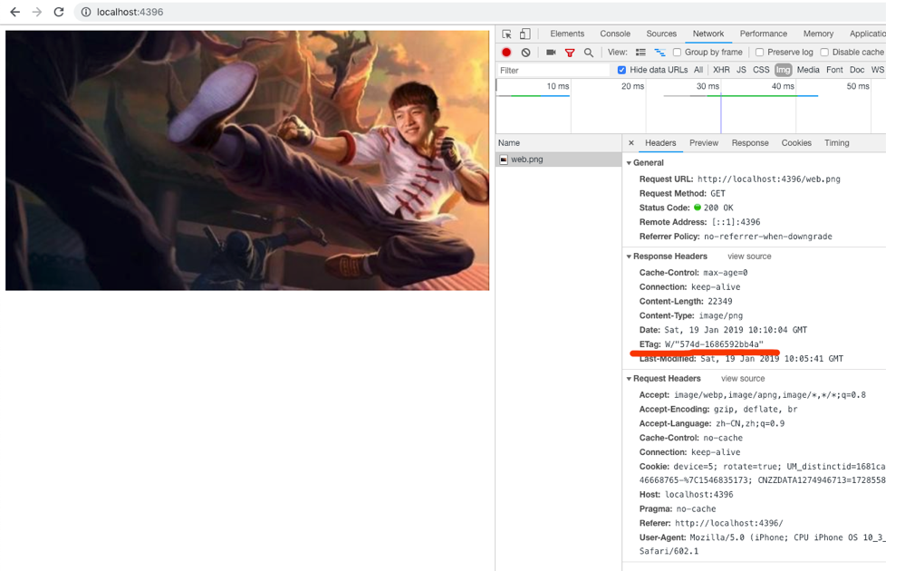Filter requests by JS

[741, 70]
